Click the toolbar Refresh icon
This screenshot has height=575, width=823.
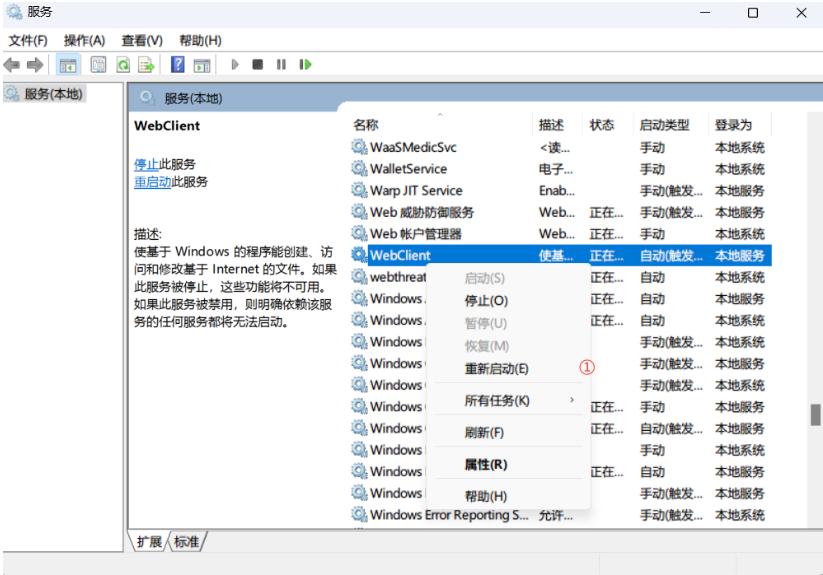(124, 65)
